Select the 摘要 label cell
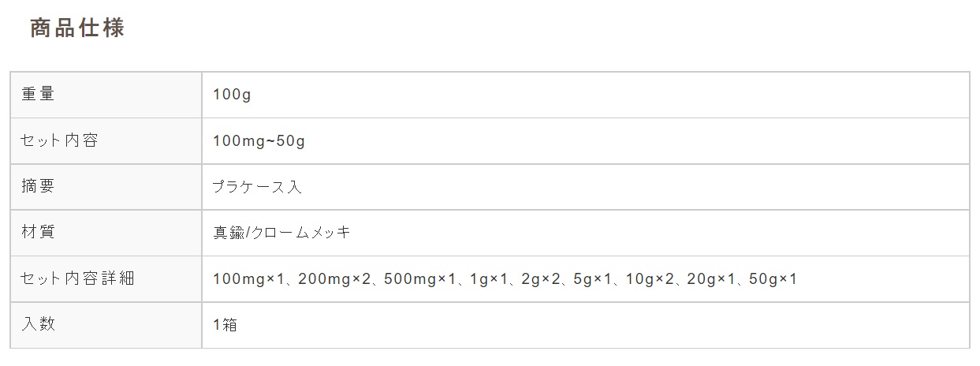980x366 pixels. [x=106, y=187]
